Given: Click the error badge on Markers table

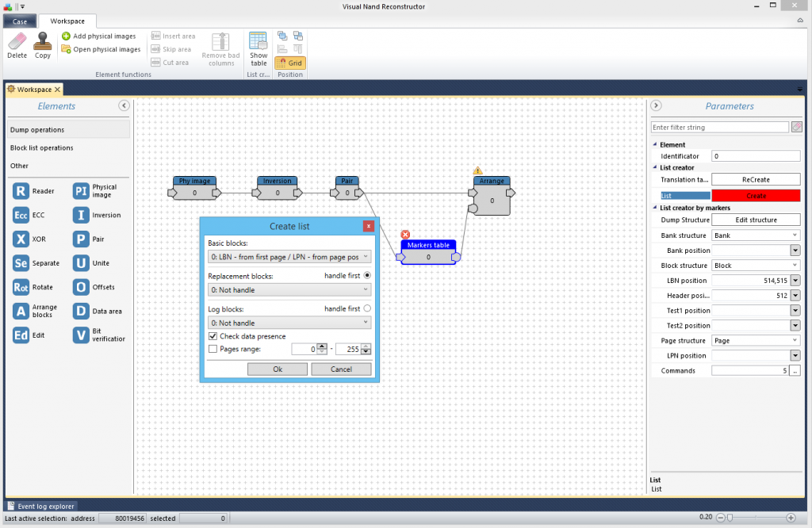Looking at the screenshot, I should coord(405,235).
